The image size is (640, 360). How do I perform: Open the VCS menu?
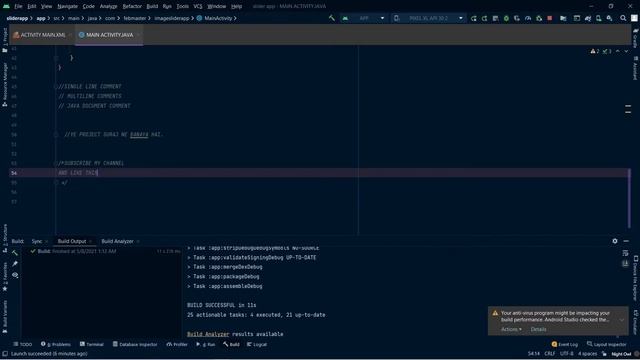pos(198,6)
